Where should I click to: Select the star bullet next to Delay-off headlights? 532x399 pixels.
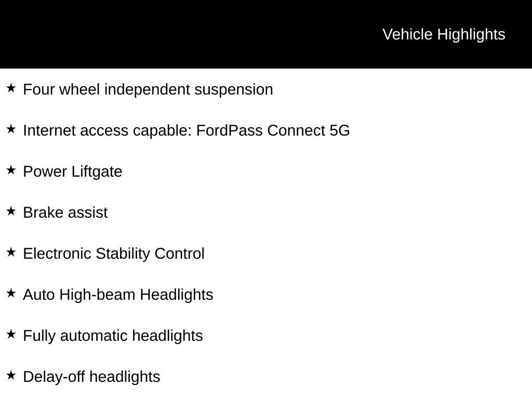(x=11, y=376)
